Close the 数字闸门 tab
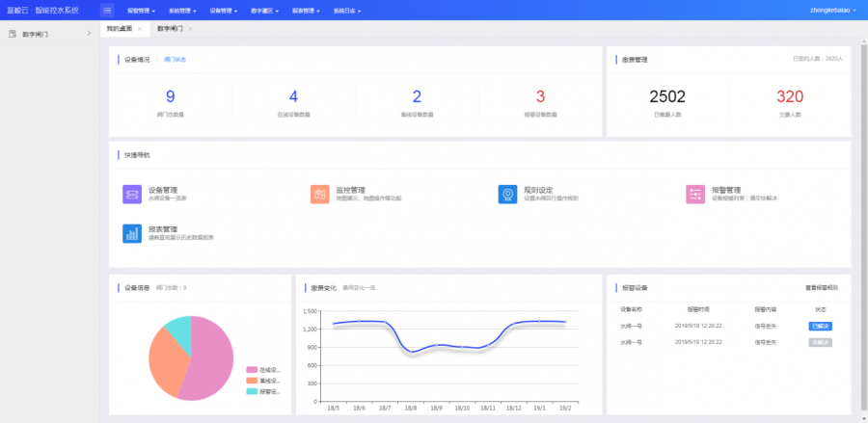 pyautogui.click(x=190, y=29)
